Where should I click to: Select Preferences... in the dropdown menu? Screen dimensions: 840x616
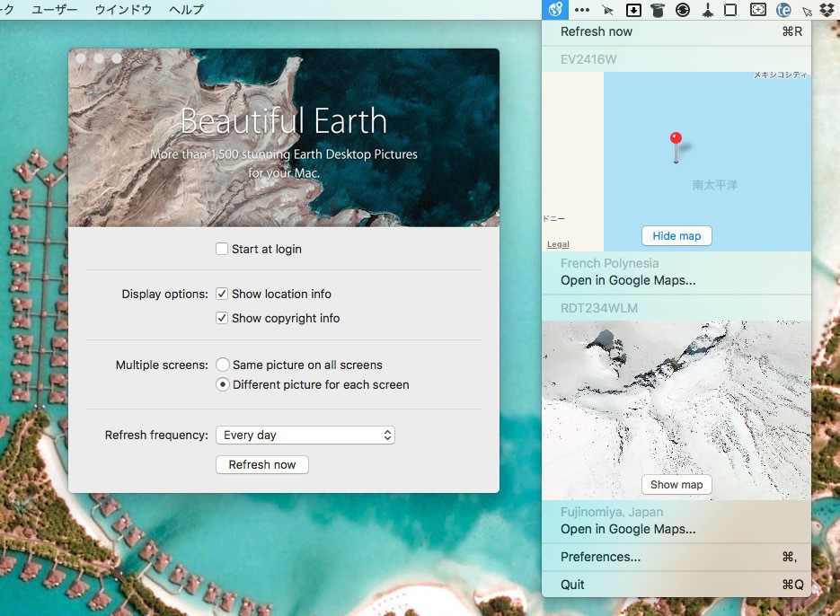[x=600, y=557]
